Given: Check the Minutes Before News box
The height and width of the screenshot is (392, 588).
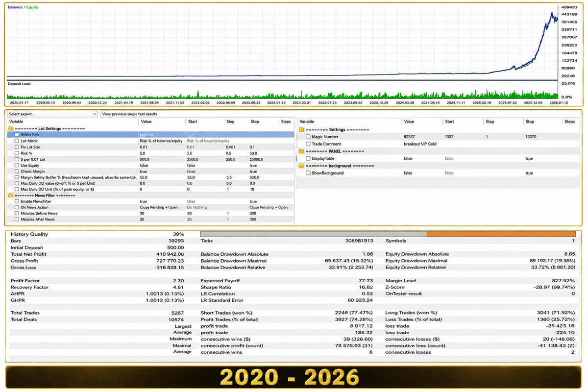Looking at the screenshot, I should (x=17, y=213).
